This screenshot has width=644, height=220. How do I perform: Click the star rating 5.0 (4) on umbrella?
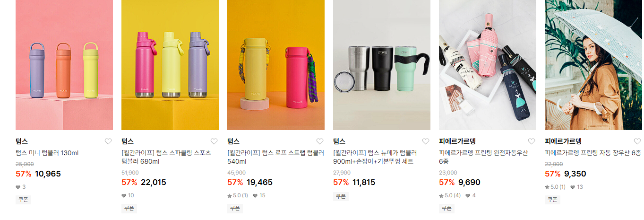[450, 195]
